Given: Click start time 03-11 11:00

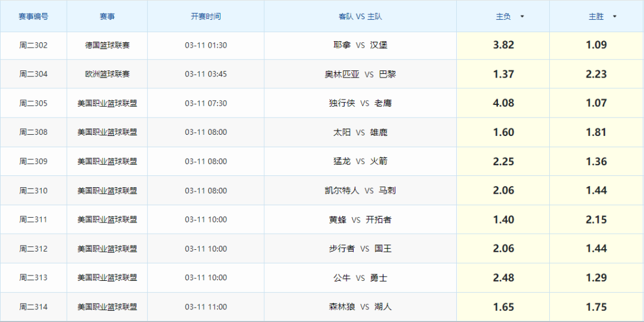Looking at the screenshot, I should click(206, 307).
